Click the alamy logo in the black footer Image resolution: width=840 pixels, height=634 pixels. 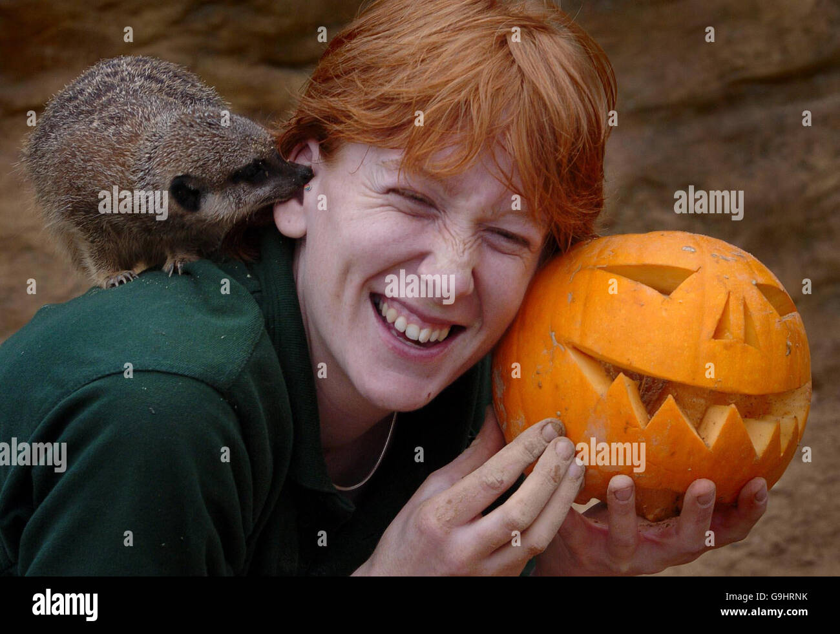65,605
